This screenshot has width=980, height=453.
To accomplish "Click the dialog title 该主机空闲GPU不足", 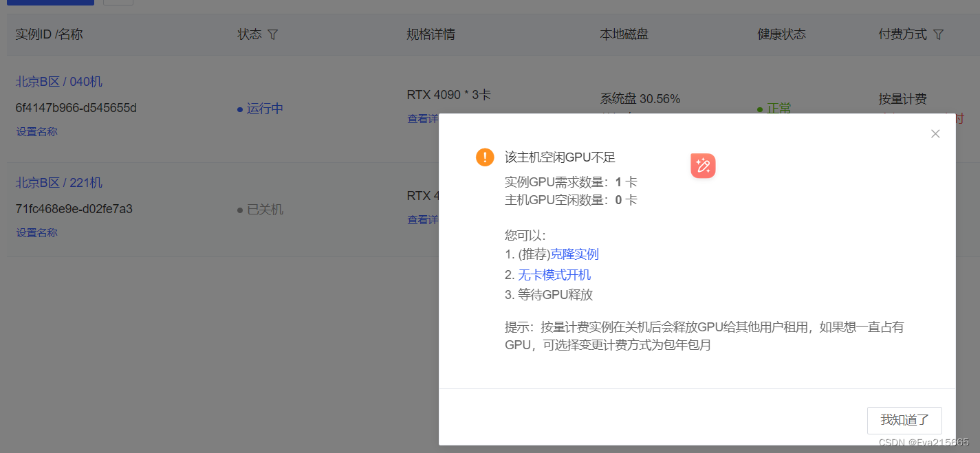I will [x=560, y=157].
